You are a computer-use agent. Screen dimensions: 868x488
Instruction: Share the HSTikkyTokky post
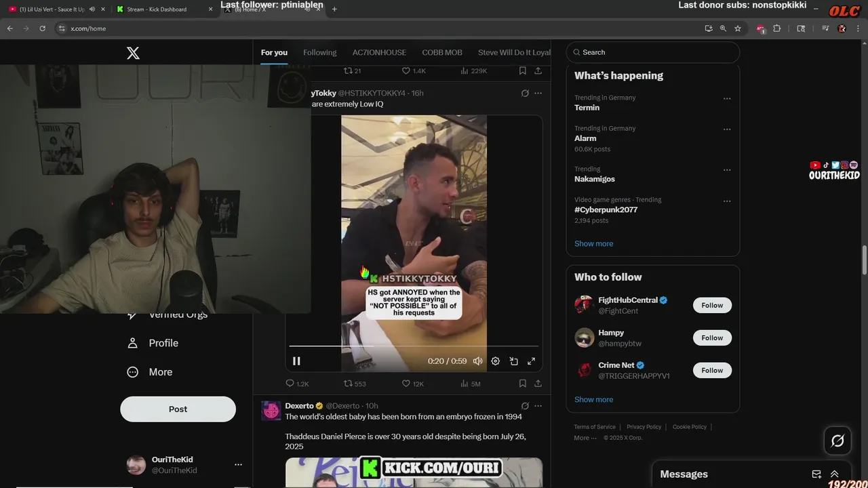tap(538, 384)
